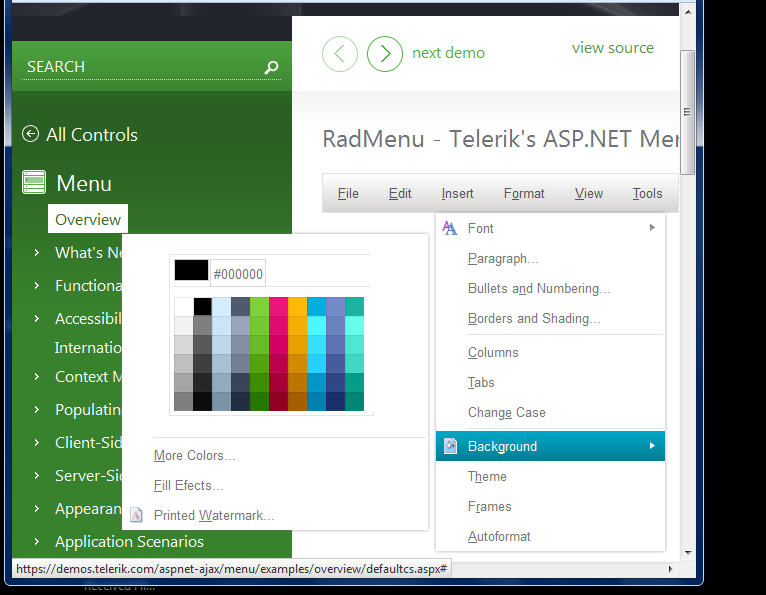Click the Printed Watermark document icon
This screenshot has width=766, height=595.
pos(136,515)
